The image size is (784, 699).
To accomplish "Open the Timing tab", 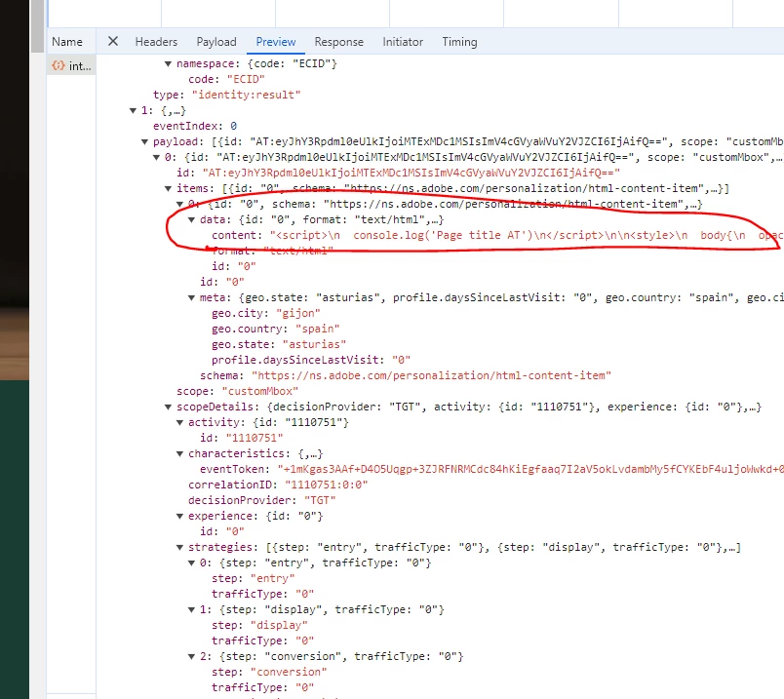I will point(459,42).
